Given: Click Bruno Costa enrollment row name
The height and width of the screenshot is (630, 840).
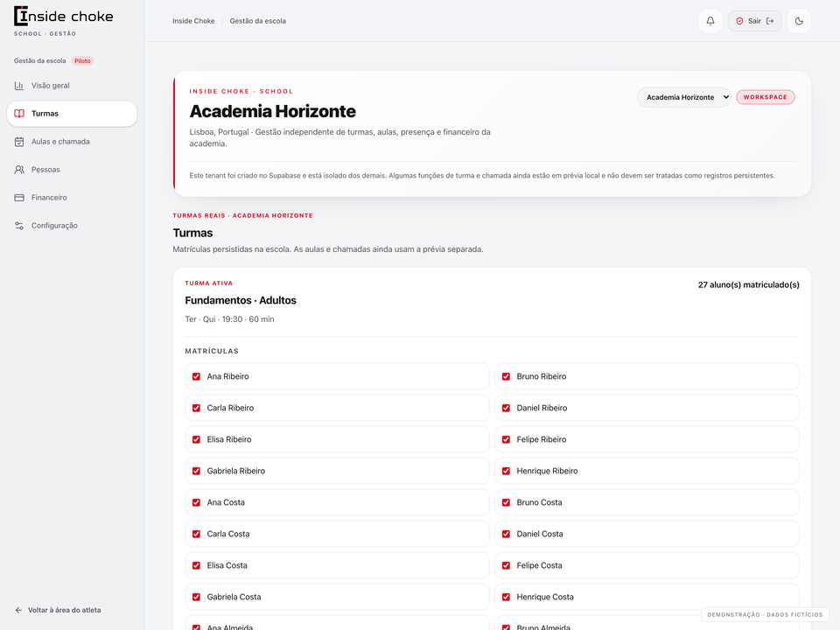Looking at the screenshot, I should click(x=539, y=502).
